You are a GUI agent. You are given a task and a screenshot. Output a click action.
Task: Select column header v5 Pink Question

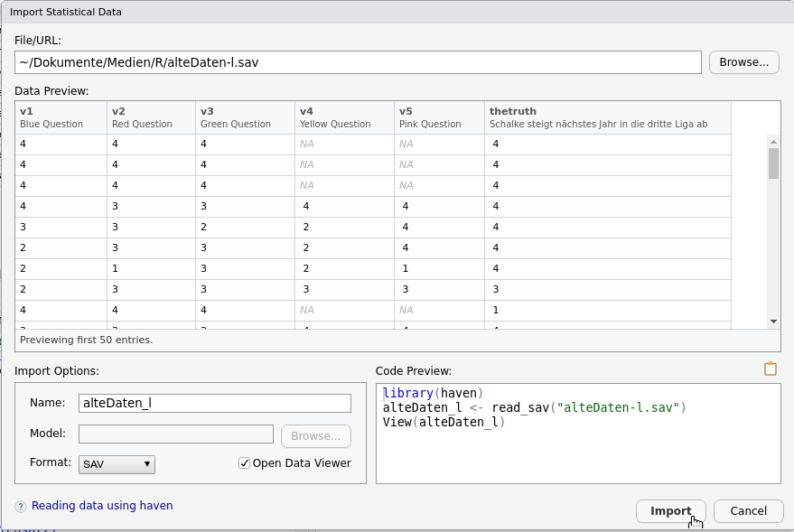coord(439,117)
